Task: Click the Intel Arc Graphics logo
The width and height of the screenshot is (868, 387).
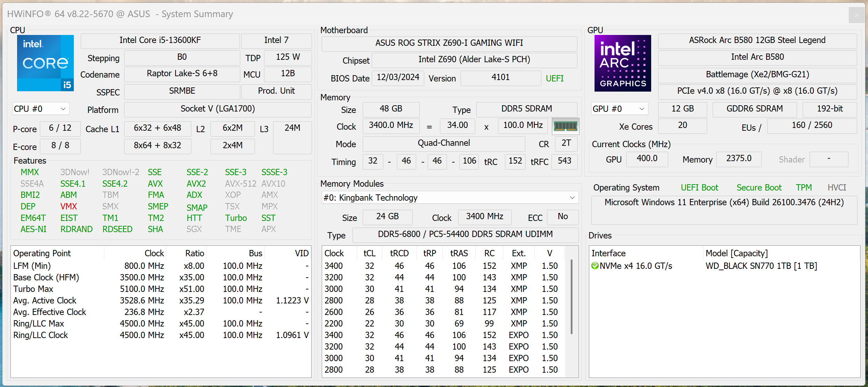Action: 622,63
